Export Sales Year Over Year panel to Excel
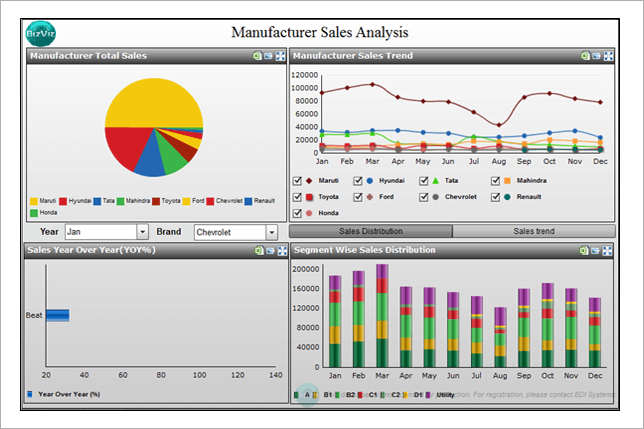The image size is (644, 429). point(259,250)
